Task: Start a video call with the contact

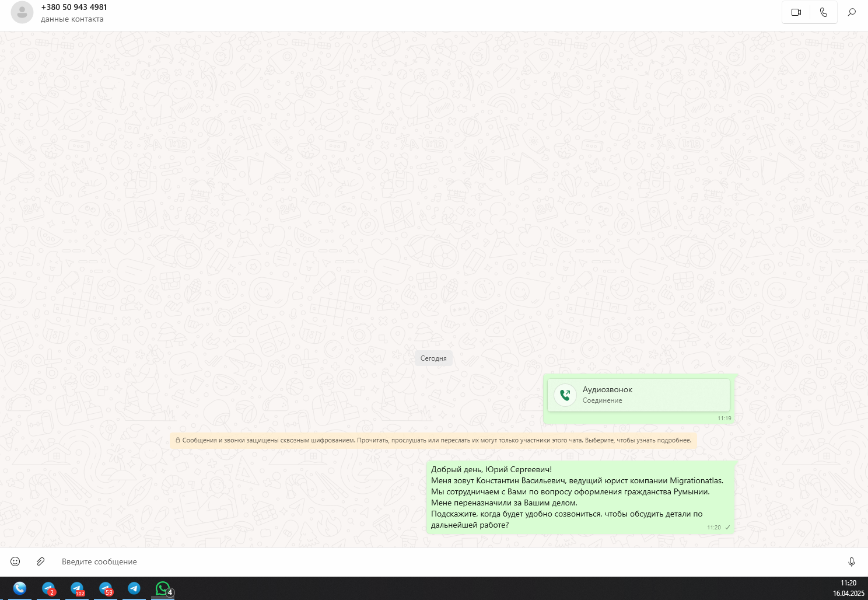Action: coord(796,12)
